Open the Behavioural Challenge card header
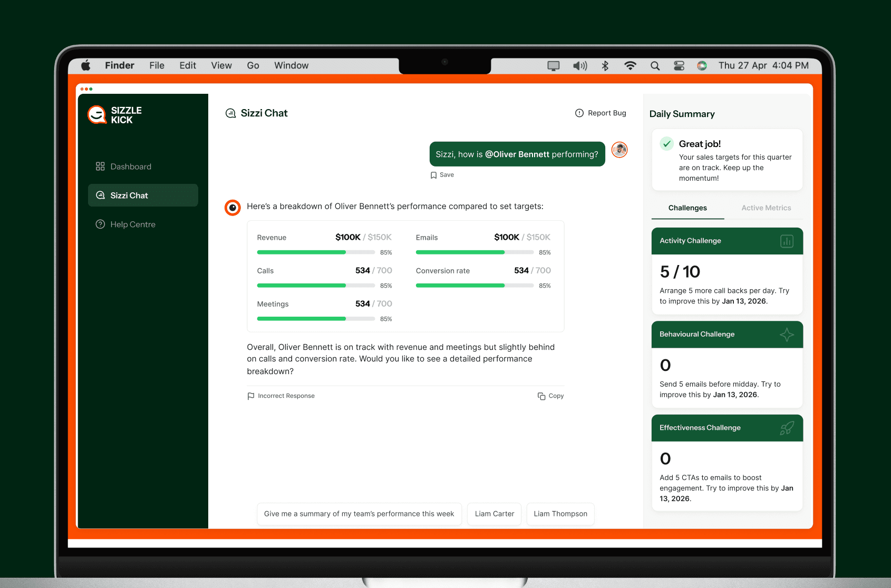The height and width of the screenshot is (588, 891). (727, 335)
